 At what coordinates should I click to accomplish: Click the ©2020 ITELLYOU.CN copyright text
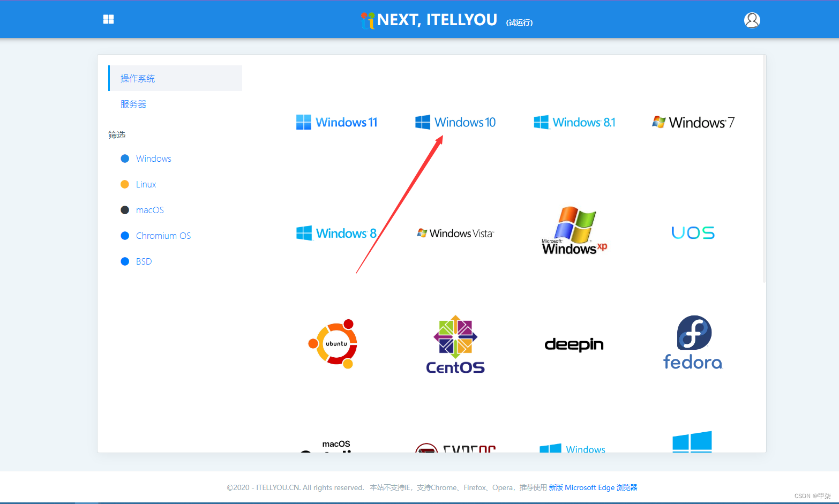click(295, 487)
